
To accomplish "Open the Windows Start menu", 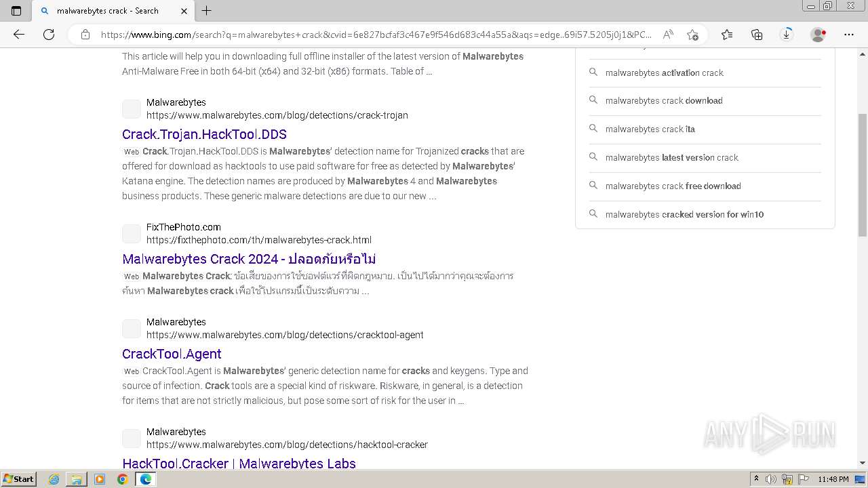I will coord(19,479).
